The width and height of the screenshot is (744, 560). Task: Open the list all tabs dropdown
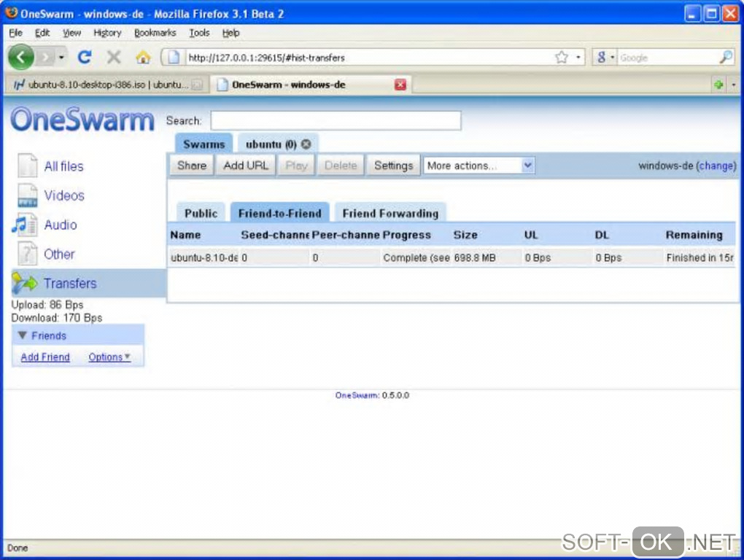pos(734,85)
